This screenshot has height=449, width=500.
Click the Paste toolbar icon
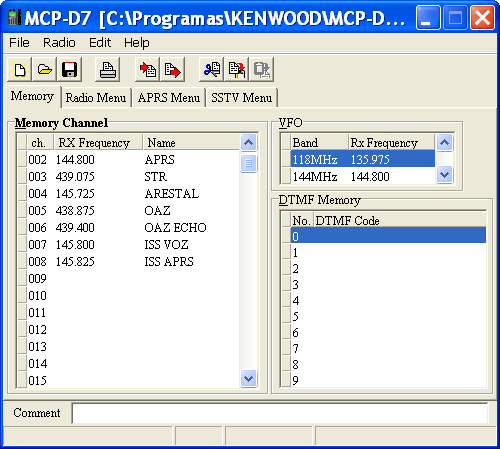(x=236, y=69)
